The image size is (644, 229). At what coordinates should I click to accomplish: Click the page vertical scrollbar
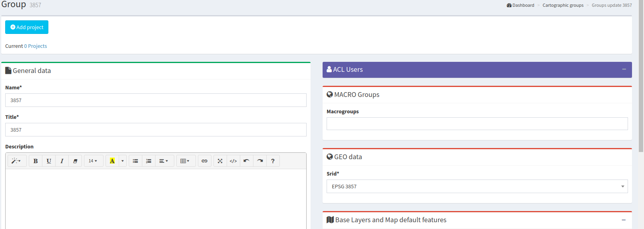(641, 76)
